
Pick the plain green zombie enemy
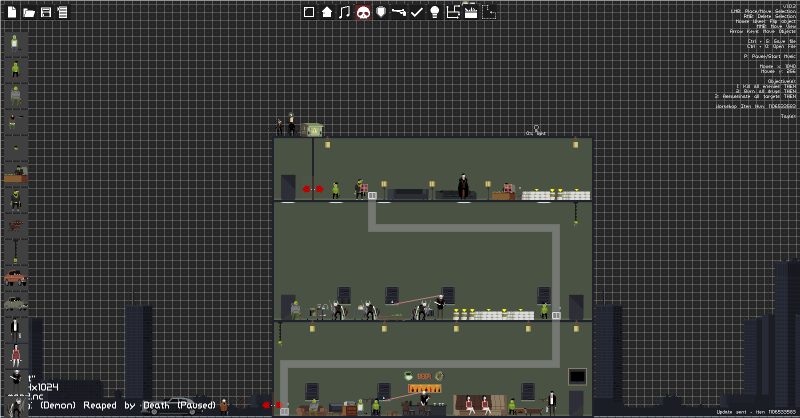click(x=15, y=69)
